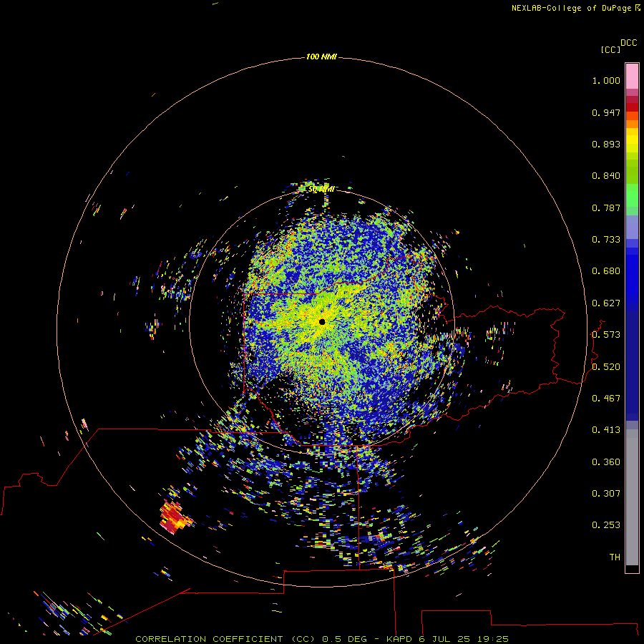
Task: Click the 0.840 scale value label
Action: (x=606, y=176)
